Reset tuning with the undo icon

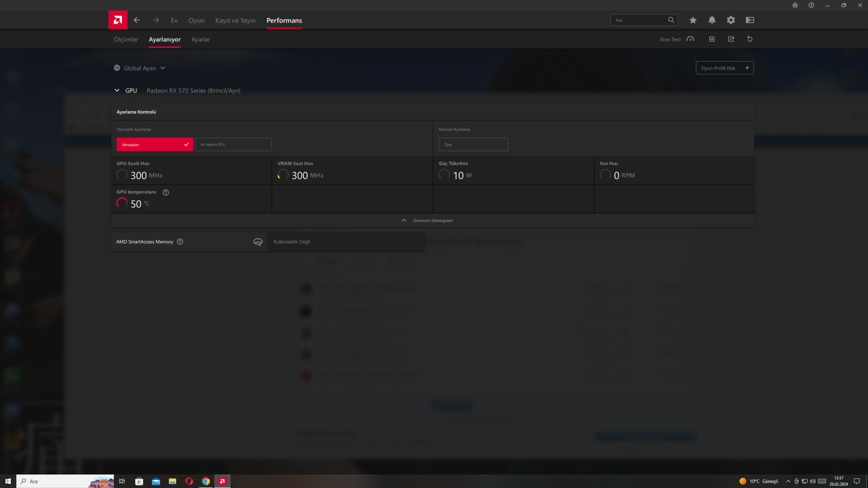750,39
